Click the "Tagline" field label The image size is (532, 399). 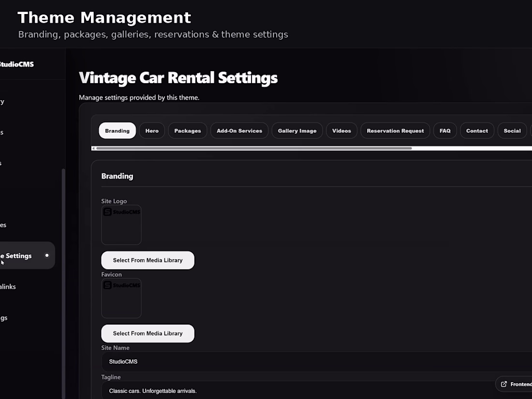111,377
